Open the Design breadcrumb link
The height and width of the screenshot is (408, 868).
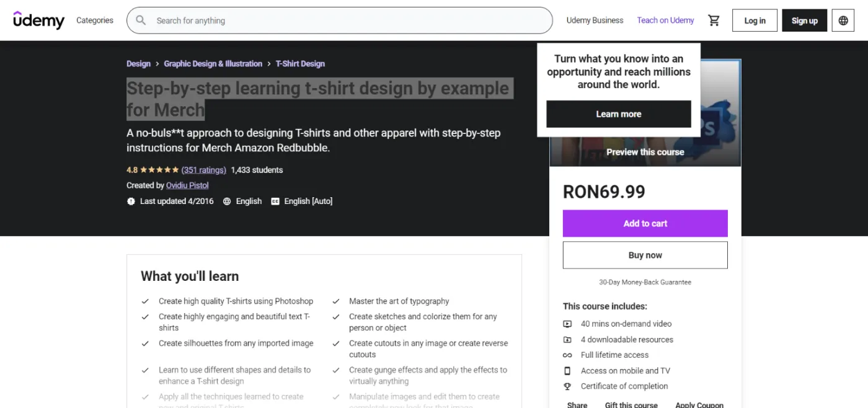pos(138,64)
